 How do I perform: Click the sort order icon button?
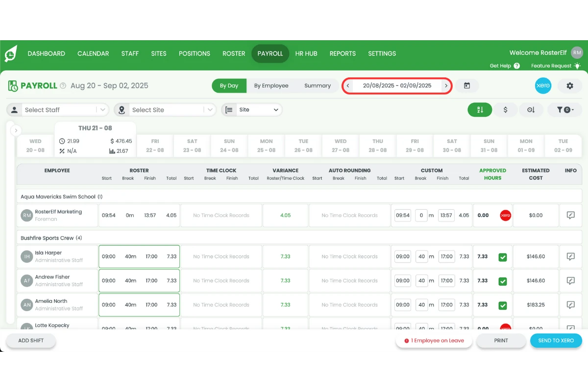(x=480, y=110)
